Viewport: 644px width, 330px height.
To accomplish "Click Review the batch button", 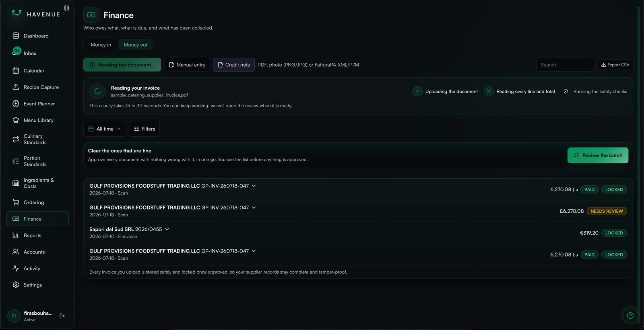I will 598,156.
